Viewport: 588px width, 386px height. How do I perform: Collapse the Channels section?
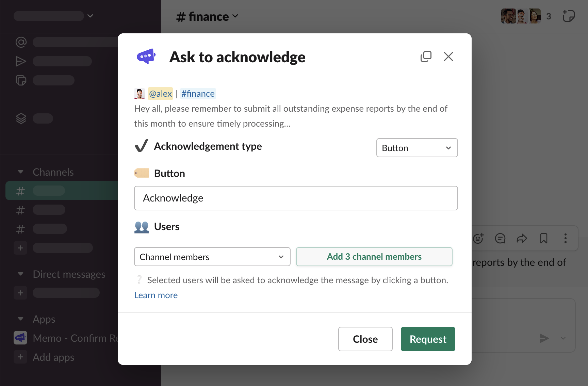(x=21, y=172)
